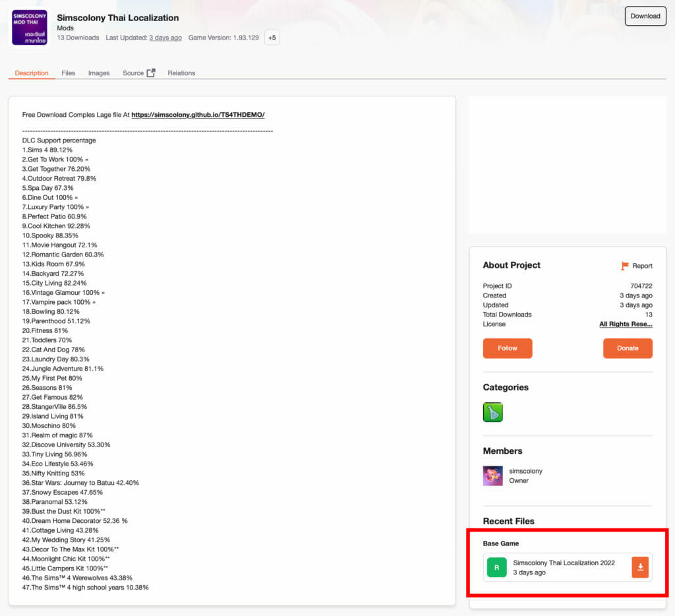Click the green R release badge
Viewport: 675px width, 616px height.
497,567
